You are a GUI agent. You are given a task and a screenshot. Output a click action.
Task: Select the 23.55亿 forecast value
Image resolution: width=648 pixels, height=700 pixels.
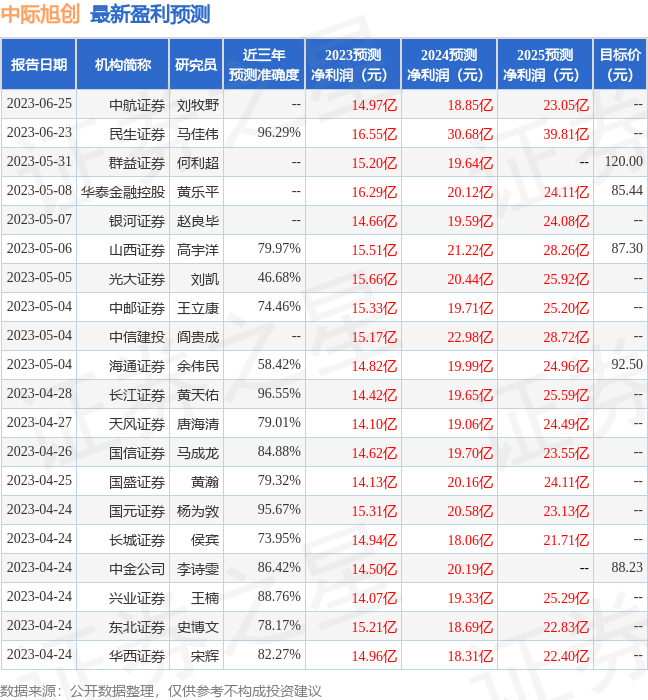(x=566, y=454)
